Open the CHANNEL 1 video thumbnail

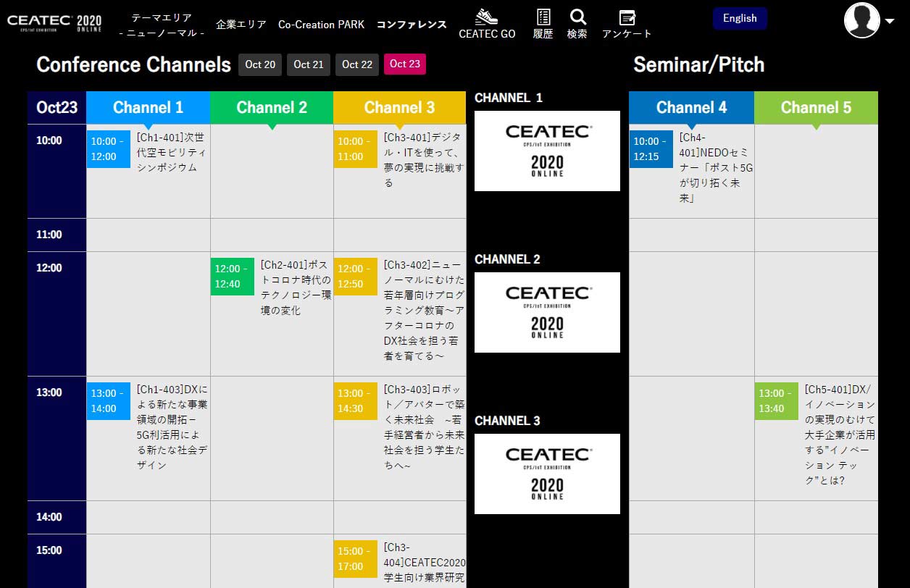(x=547, y=151)
